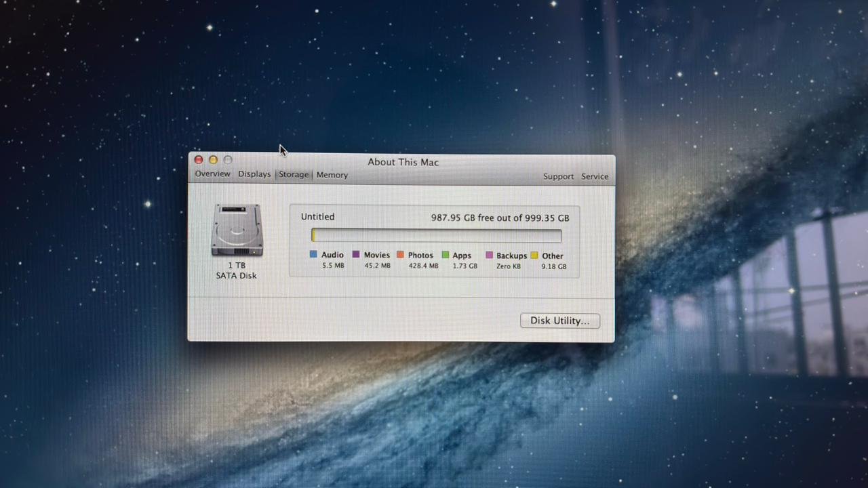Click the Untitled volume name
Screen dimensions: 868x488
point(317,216)
